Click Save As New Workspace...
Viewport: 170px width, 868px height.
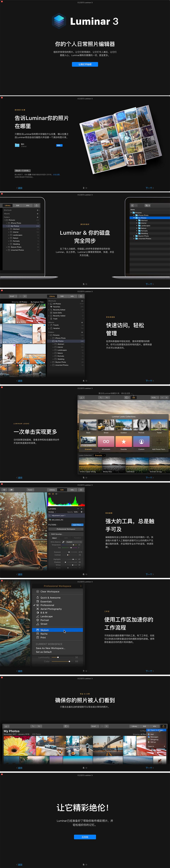tap(50, 648)
